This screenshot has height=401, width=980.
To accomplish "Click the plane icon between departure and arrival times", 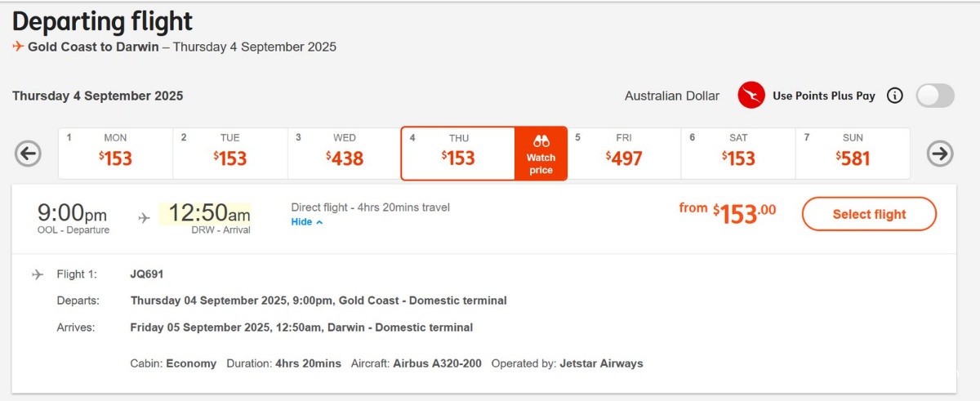I will click(144, 218).
